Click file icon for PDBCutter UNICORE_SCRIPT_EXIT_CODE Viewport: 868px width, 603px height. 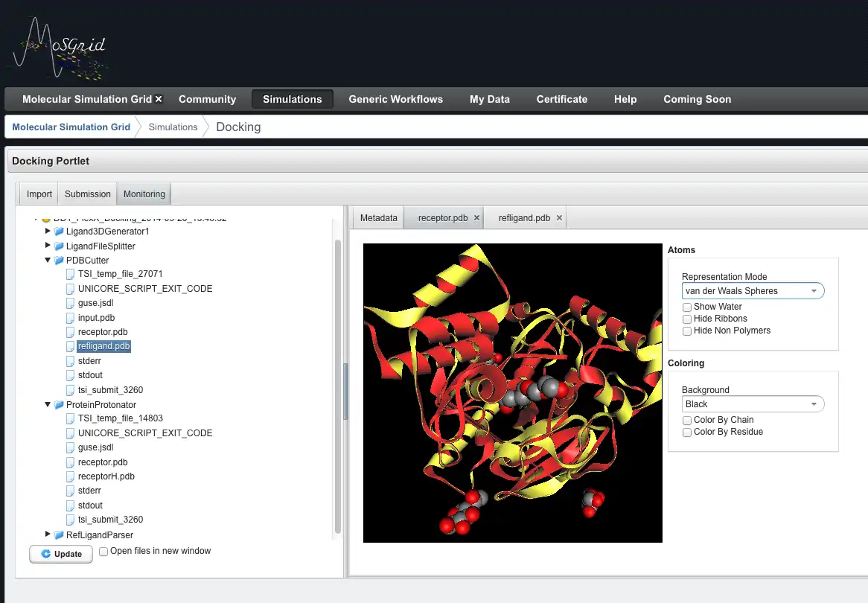pos(70,289)
